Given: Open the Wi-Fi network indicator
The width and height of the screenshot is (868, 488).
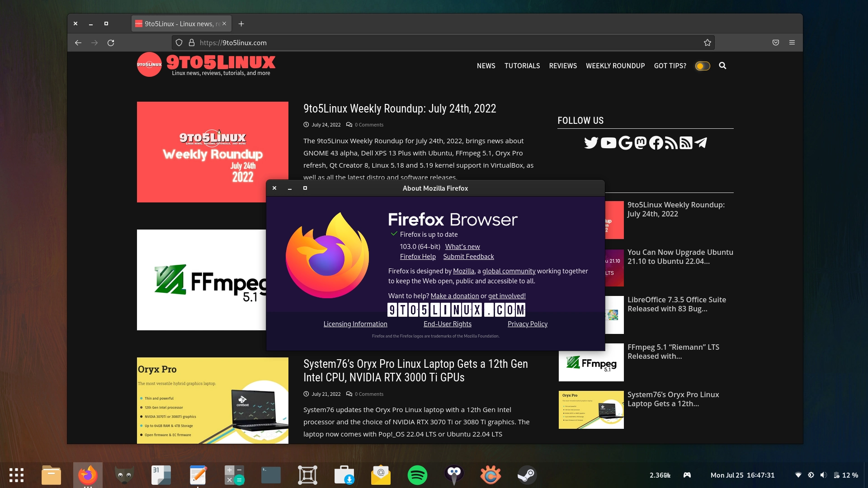Looking at the screenshot, I should click(798, 475).
